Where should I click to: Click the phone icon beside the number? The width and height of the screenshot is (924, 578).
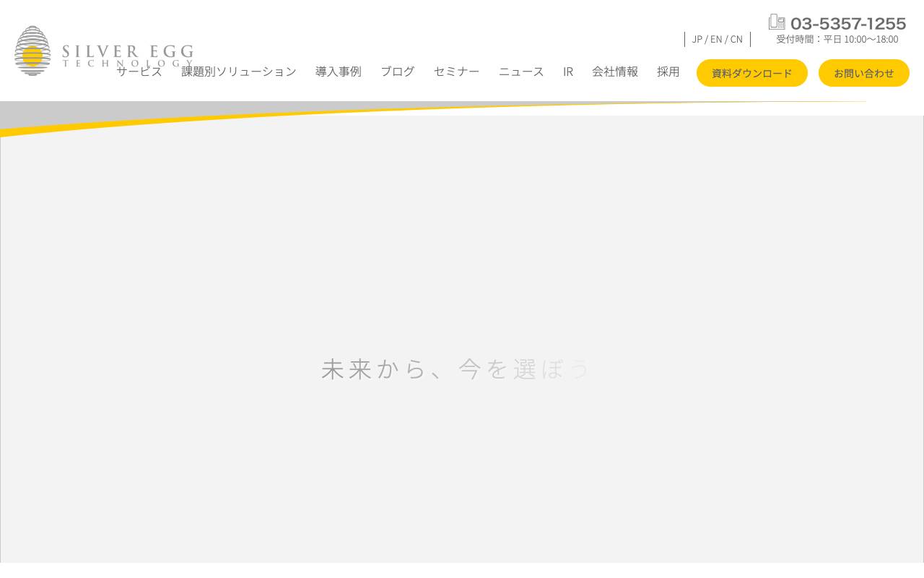click(777, 22)
